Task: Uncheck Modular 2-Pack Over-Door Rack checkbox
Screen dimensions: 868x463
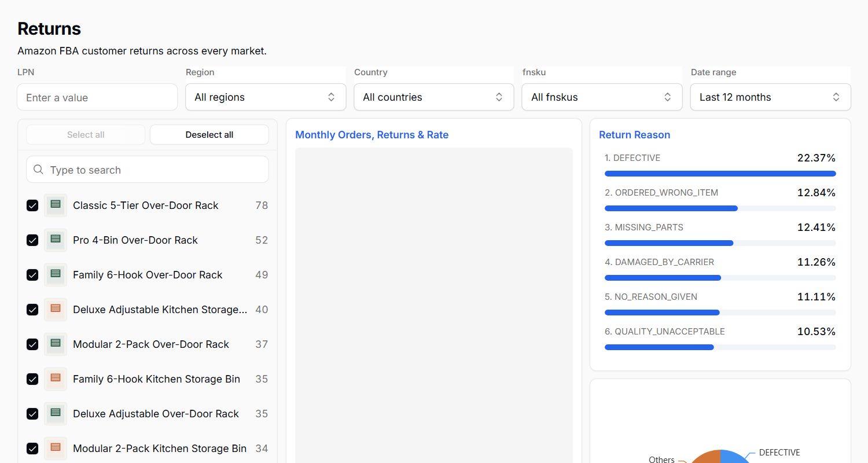Action: point(32,344)
